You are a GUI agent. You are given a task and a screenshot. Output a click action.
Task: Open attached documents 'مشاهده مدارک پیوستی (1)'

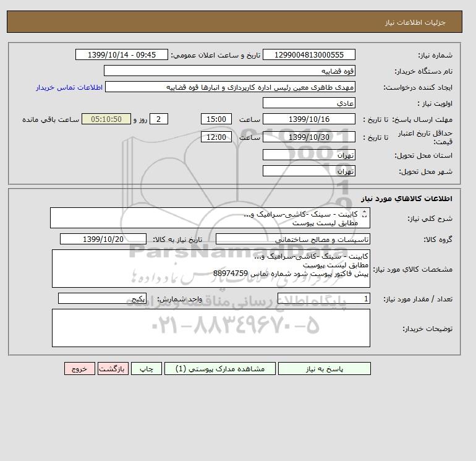(x=220, y=369)
